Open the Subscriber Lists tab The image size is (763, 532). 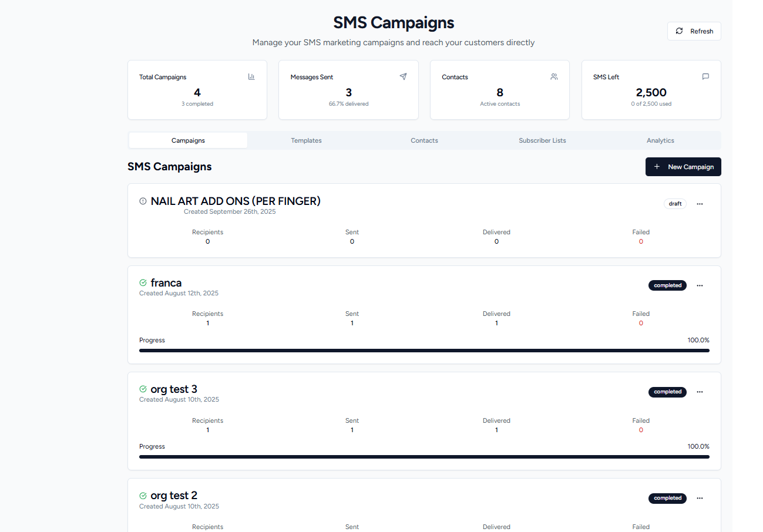(x=542, y=140)
